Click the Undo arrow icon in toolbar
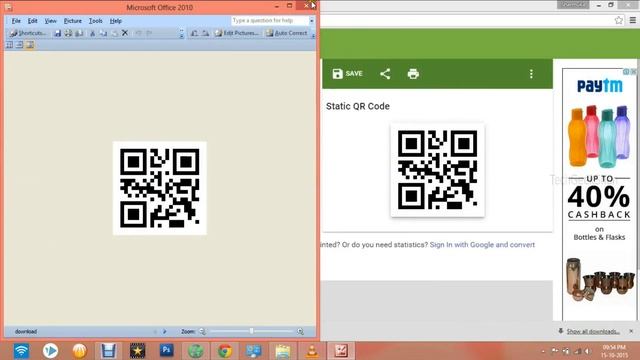The width and height of the screenshot is (640, 360). [x=138, y=33]
